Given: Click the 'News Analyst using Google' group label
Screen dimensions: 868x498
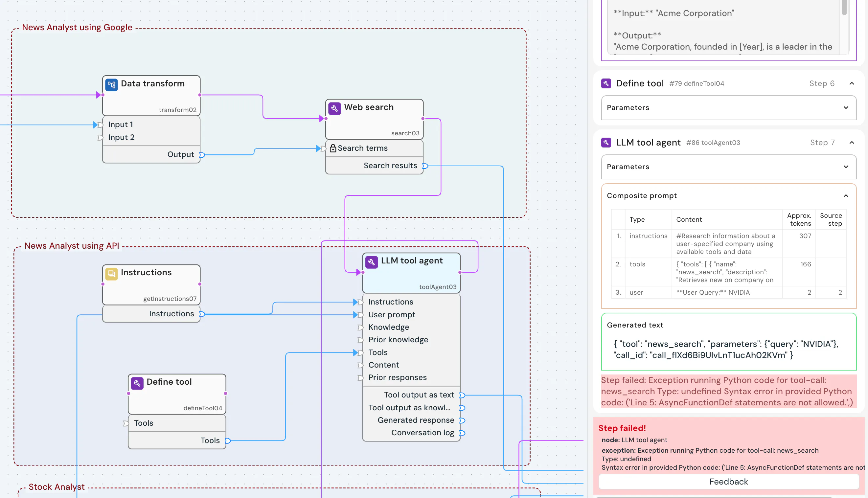Looking at the screenshot, I should tap(77, 27).
